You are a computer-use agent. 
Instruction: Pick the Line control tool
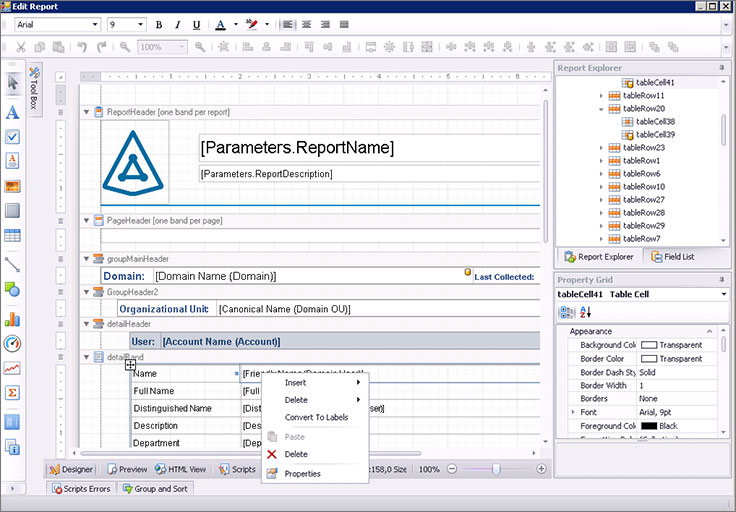(x=13, y=265)
